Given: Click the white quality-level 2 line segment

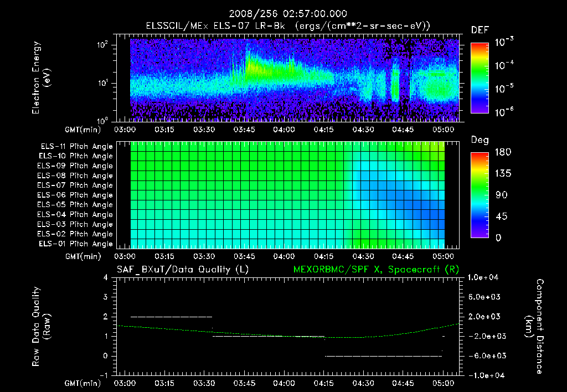Looking at the screenshot, I should click(x=172, y=317).
